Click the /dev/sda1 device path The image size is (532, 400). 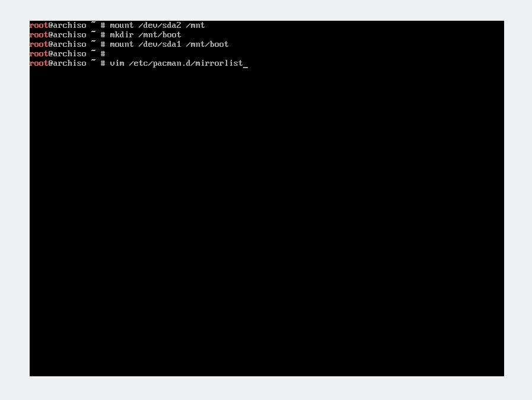(x=160, y=44)
